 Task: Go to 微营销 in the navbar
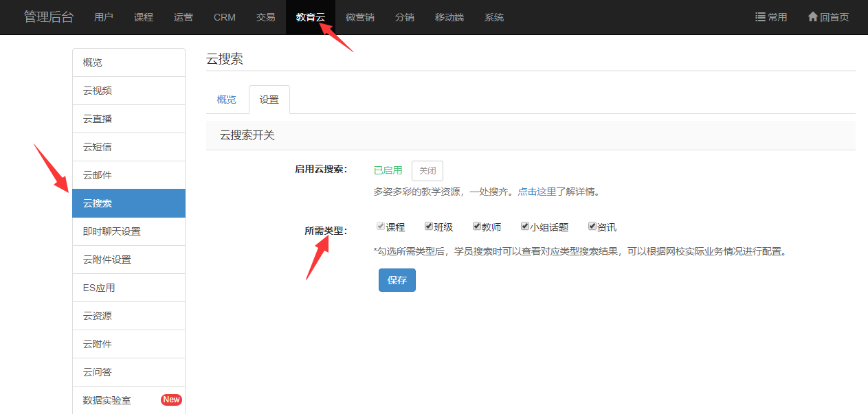click(x=360, y=17)
